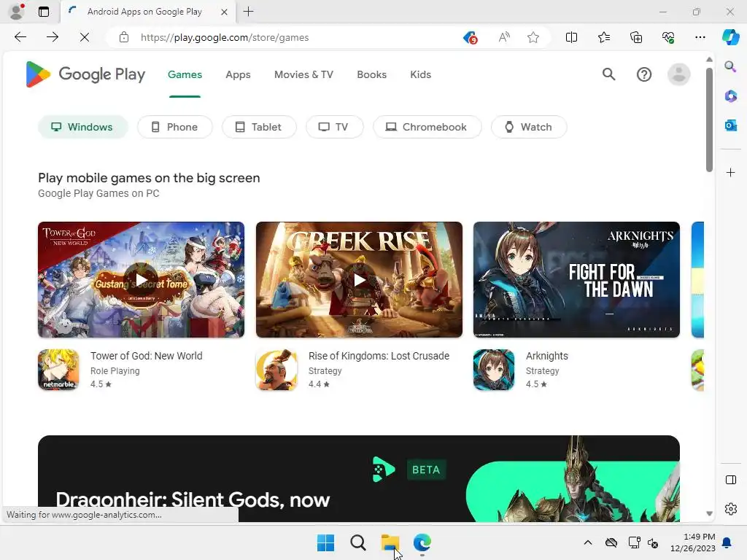Open the notifications bell
This screenshot has height=560, width=747.
727,542
